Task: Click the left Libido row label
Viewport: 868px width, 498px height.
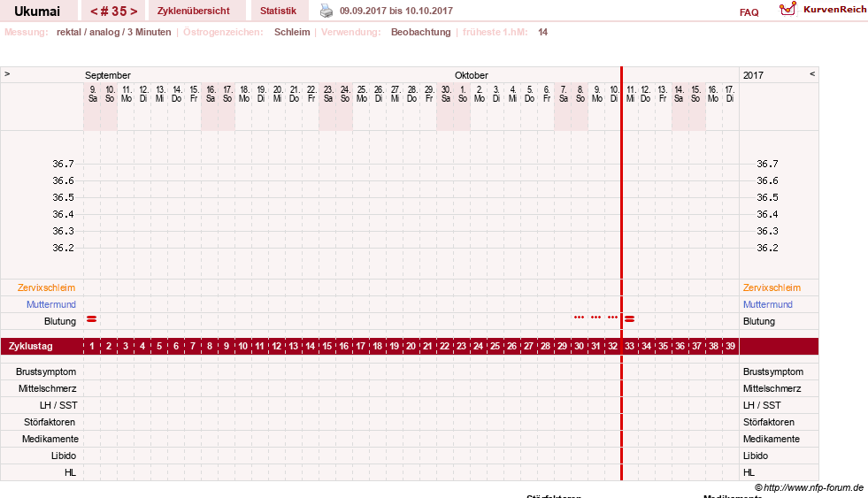Action: pyautogui.click(x=64, y=456)
